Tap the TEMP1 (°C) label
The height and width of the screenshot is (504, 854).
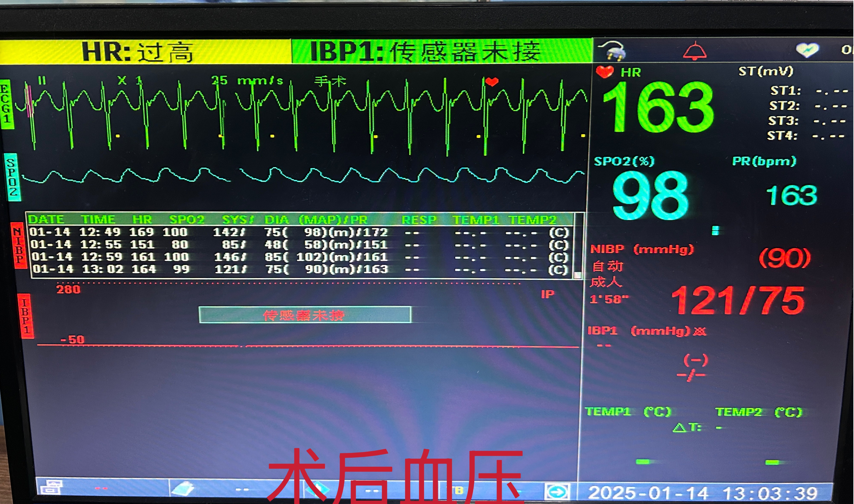point(628,412)
